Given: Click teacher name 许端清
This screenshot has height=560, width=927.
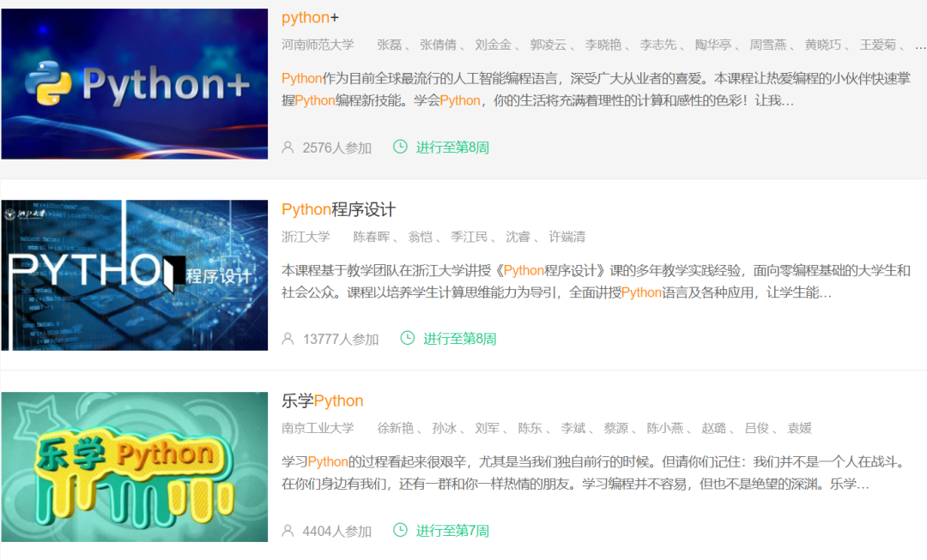Looking at the screenshot, I should 567,237.
